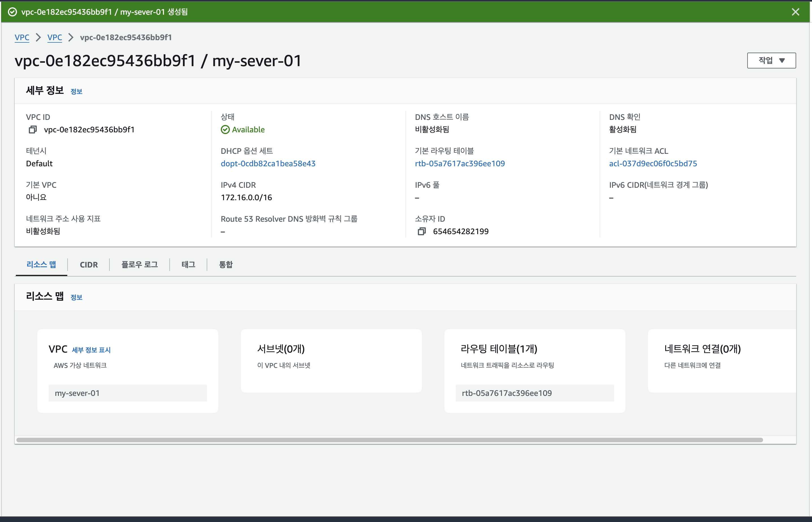Select the 태그 tab
This screenshot has width=812, height=522.
pos(188,265)
